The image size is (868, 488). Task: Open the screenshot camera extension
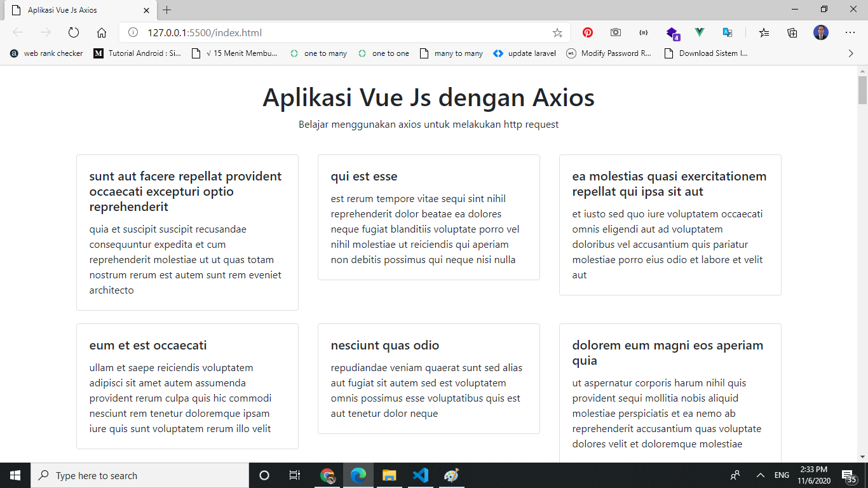[615, 32]
